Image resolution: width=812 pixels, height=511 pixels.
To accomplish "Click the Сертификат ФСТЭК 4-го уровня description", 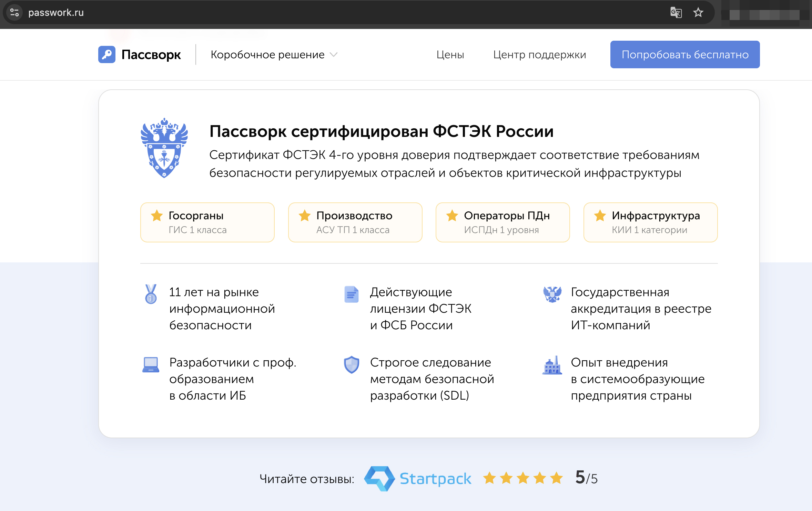I will [454, 164].
